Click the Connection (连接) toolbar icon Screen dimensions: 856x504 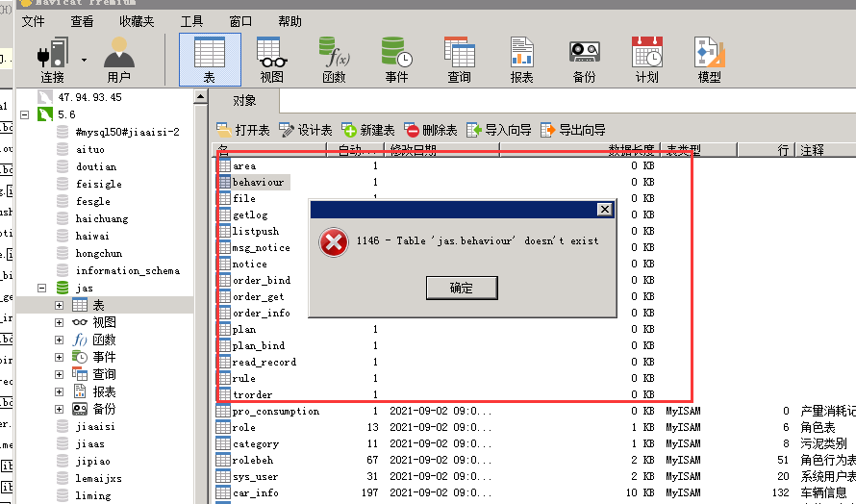(x=52, y=59)
